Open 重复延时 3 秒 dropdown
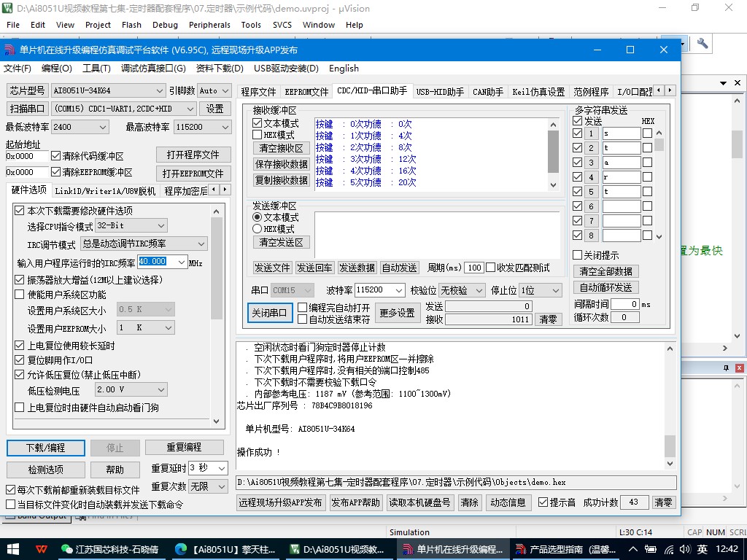Screen dimensions: 747x560 [208, 468]
